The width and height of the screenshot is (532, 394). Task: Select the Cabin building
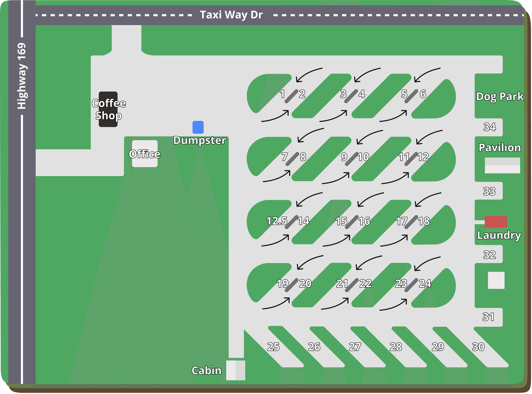pyautogui.click(x=236, y=370)
